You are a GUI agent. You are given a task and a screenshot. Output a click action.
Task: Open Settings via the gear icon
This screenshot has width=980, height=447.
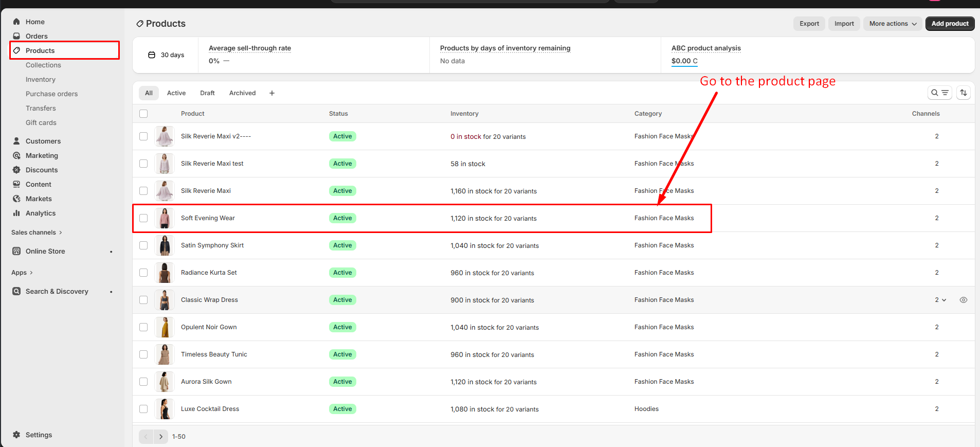(16, 435)
